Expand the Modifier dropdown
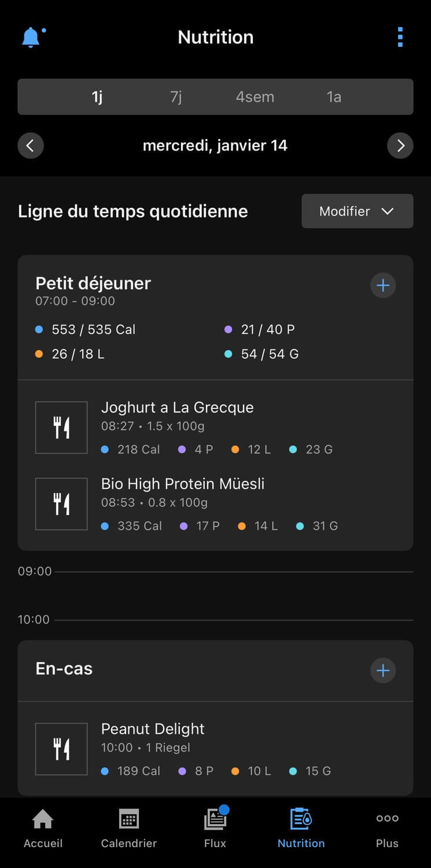 [357, 211]
